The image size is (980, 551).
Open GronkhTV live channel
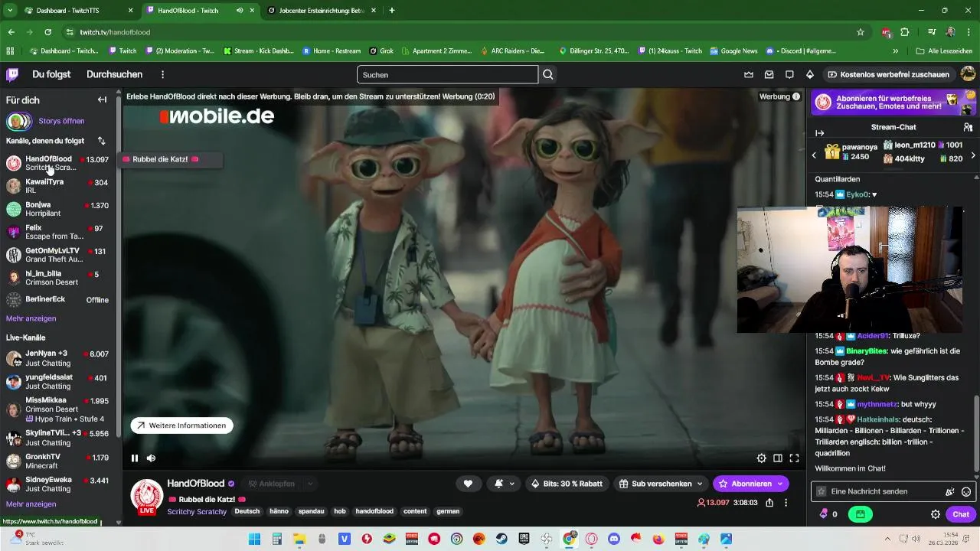coord(57,461)
